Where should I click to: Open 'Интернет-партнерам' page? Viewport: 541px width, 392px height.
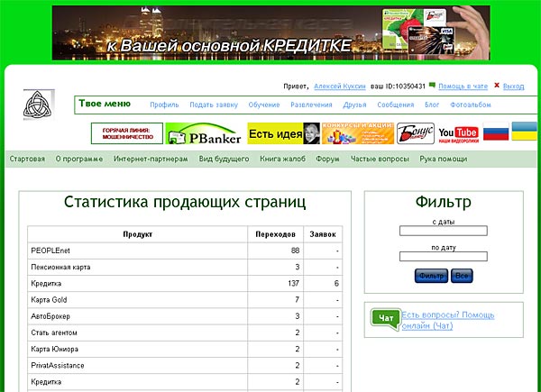[x=151, y=159]
